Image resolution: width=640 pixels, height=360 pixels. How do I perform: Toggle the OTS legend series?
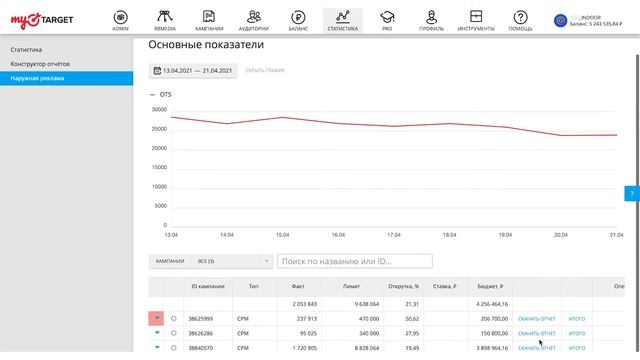(161, 94)
